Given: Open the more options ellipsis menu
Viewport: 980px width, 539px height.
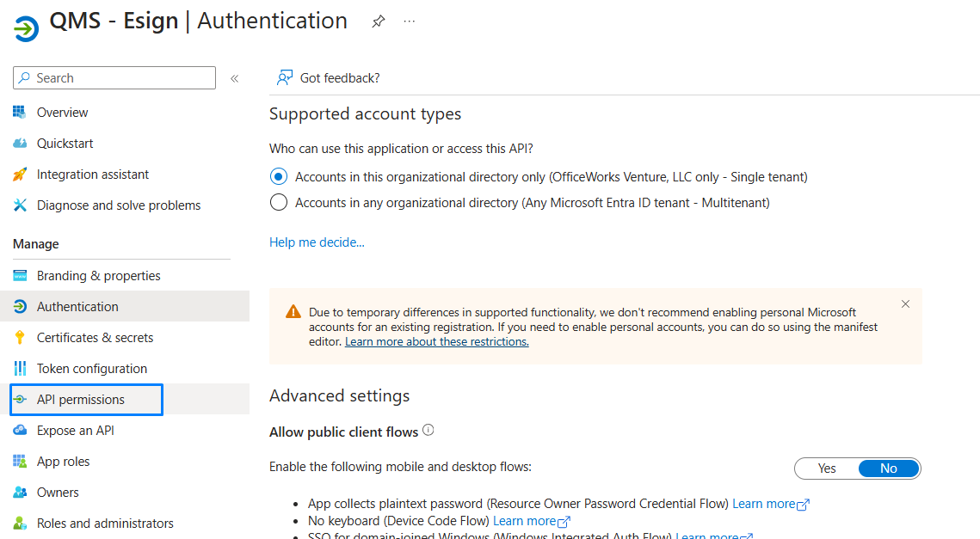Looking at the screenshot, I should point(410,21).
